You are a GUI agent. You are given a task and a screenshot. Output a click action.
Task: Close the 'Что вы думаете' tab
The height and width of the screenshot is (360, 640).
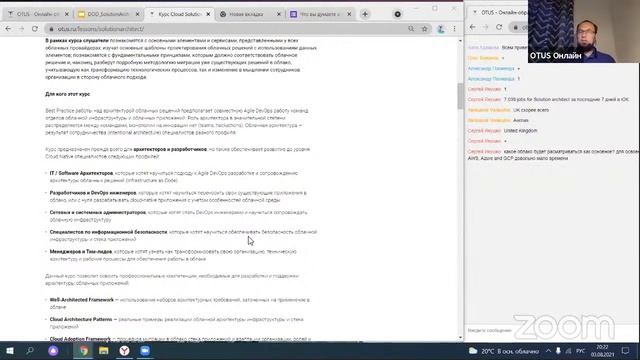(349, 14)
